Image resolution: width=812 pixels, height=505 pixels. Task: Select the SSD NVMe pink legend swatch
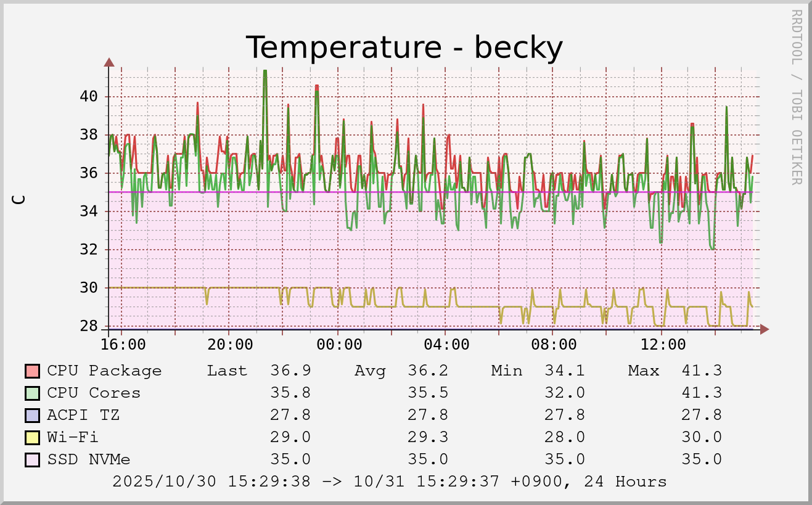(33, 460)
